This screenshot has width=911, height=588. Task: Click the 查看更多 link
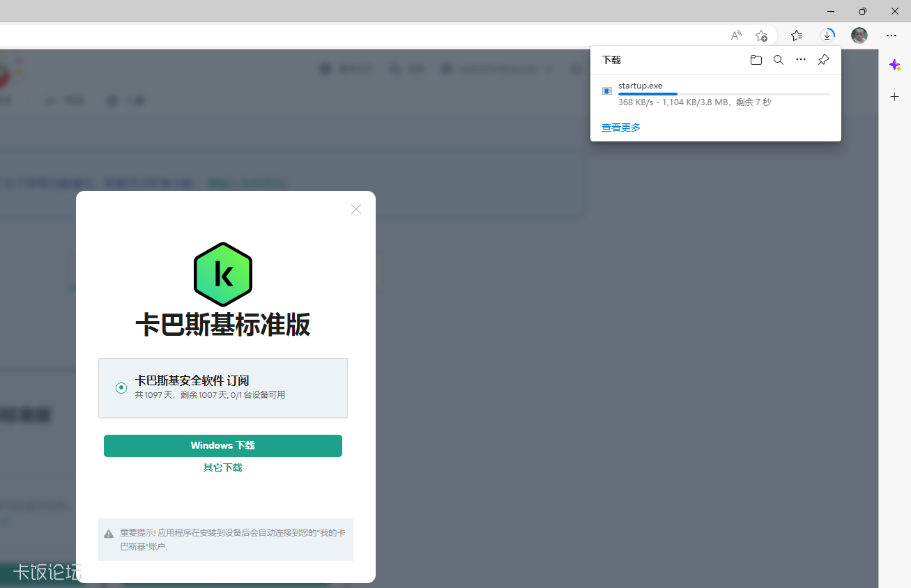tap(621, 127)
